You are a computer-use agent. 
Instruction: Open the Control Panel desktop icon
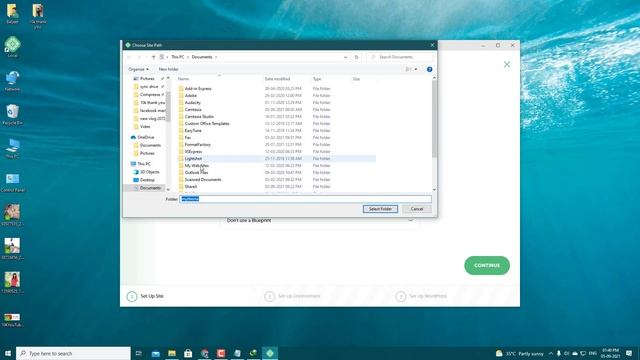12,182
